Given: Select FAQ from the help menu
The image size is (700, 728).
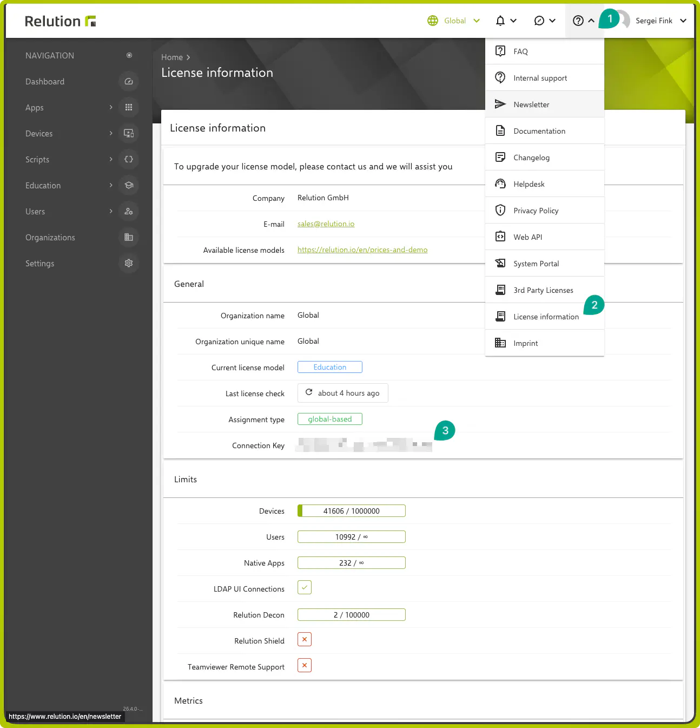Looking at the screenshot, I should (545, 51).
